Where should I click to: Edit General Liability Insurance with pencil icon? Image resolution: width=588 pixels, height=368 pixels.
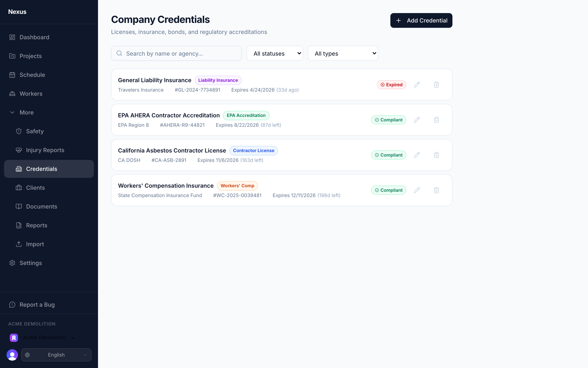(x=417, y=85)
